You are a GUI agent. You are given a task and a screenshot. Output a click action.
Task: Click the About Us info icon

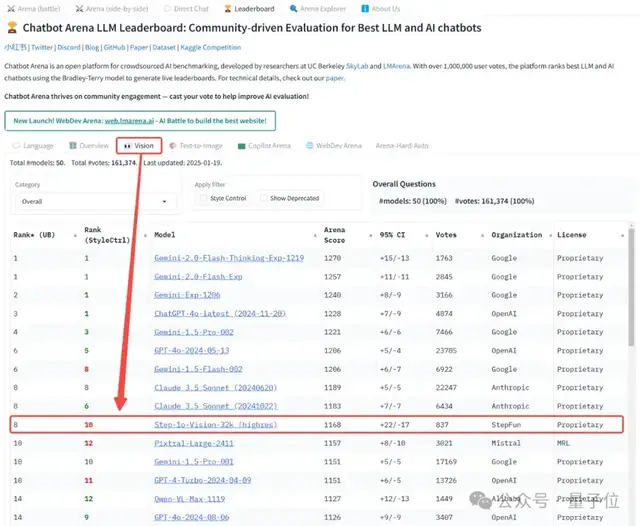pyautogui.click(x=365, y=9)
